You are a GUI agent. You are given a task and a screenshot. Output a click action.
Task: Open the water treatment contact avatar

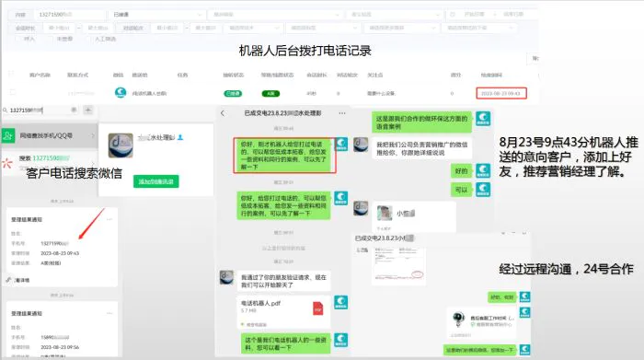click(x=121, y=145)
